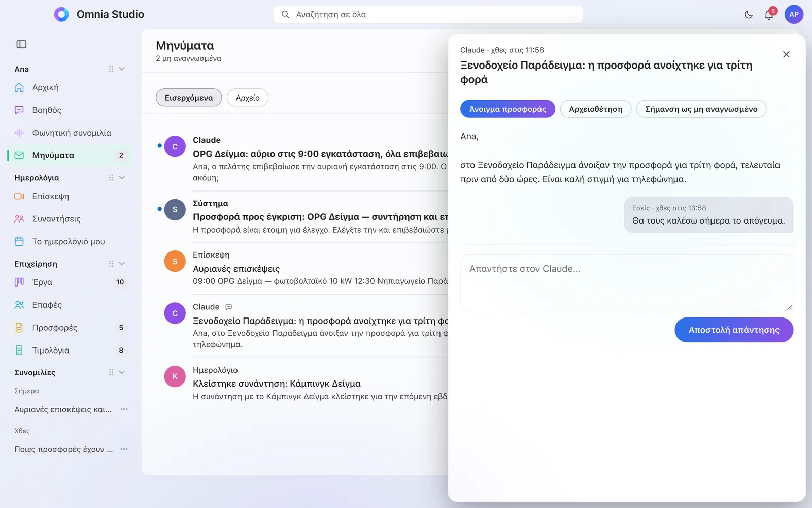
Task: Focus the Αναζήτηση σε όλα search box
Action: pos(428,14)
